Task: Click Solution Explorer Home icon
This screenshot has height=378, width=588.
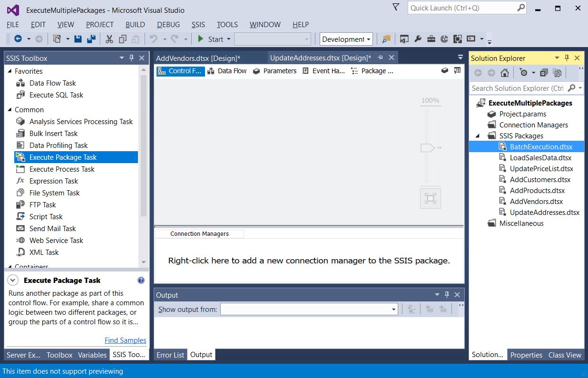Action: coord(505,73)
